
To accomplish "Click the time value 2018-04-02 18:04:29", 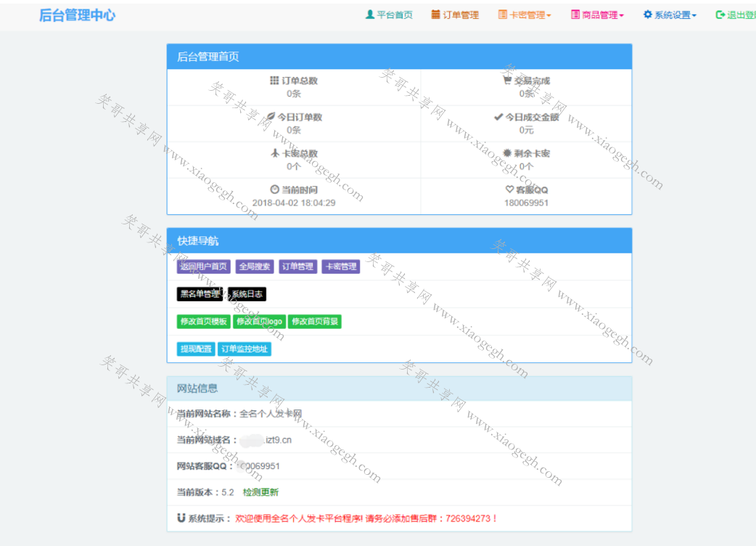I will click(294, 203).
